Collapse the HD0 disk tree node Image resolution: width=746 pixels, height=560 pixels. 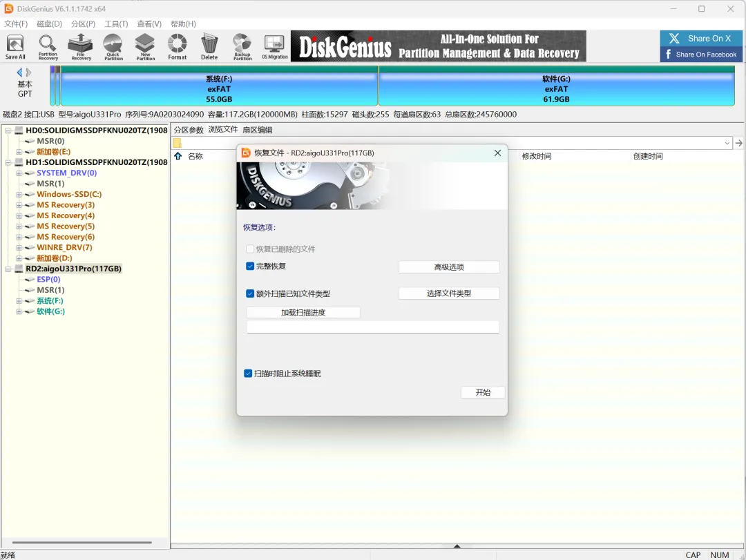click(8, 131)
